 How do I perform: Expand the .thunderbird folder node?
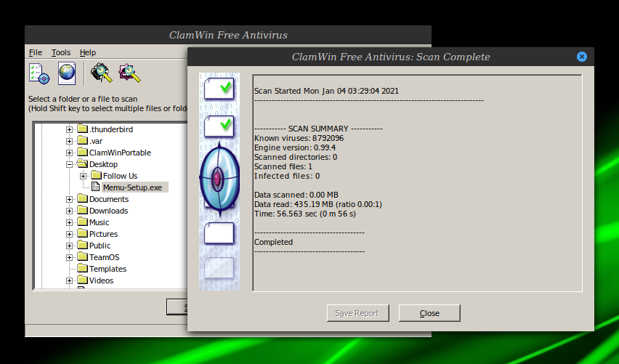(69, 129)
